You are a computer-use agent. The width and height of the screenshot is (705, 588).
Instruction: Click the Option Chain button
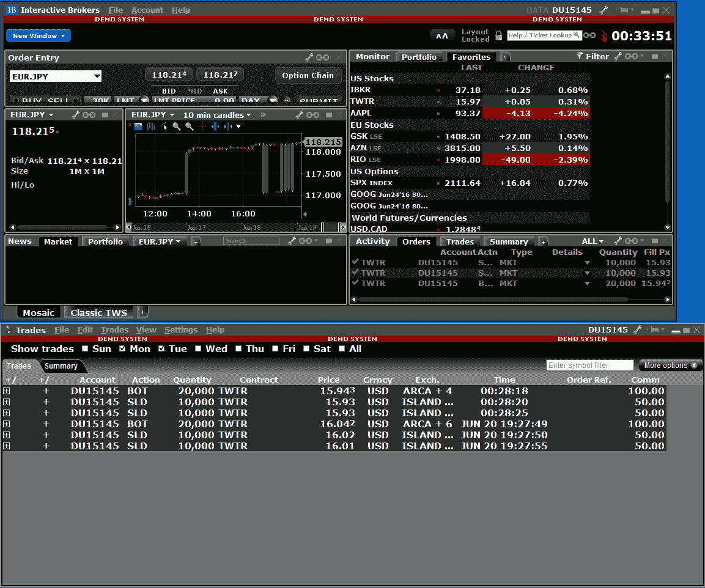308,75
